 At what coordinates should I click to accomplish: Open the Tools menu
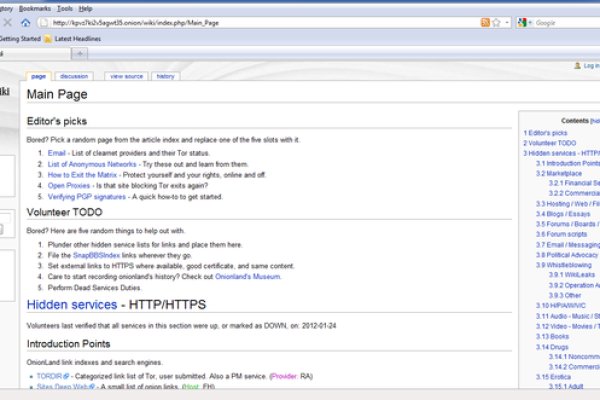(65, 8)
